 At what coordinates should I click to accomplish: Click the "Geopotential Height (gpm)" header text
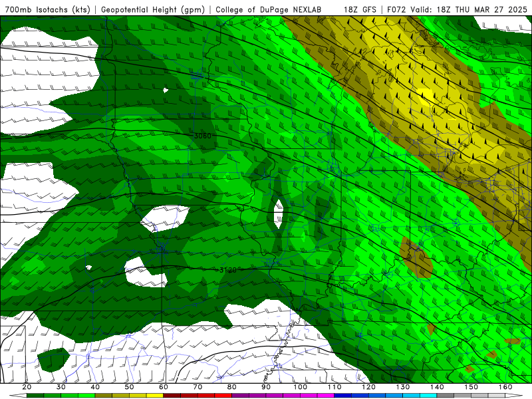(x=153, y=9)
